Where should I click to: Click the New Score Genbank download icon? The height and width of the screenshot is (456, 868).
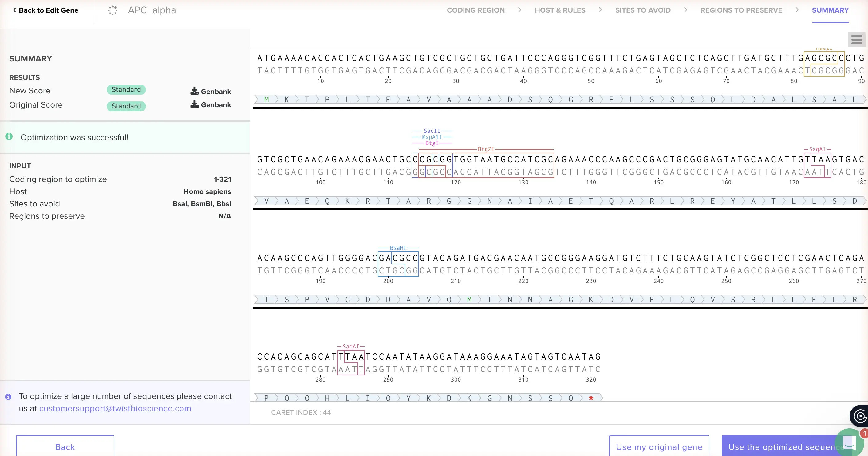[195, 91]
